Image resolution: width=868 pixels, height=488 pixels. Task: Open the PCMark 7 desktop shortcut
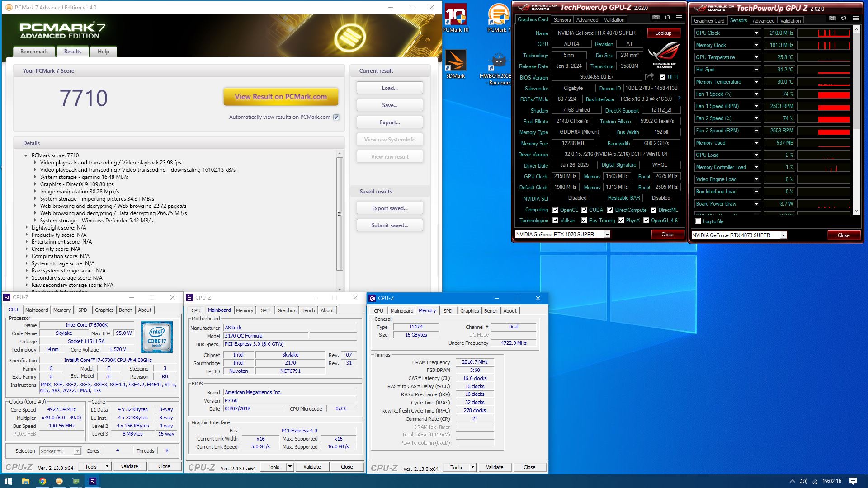499,18
